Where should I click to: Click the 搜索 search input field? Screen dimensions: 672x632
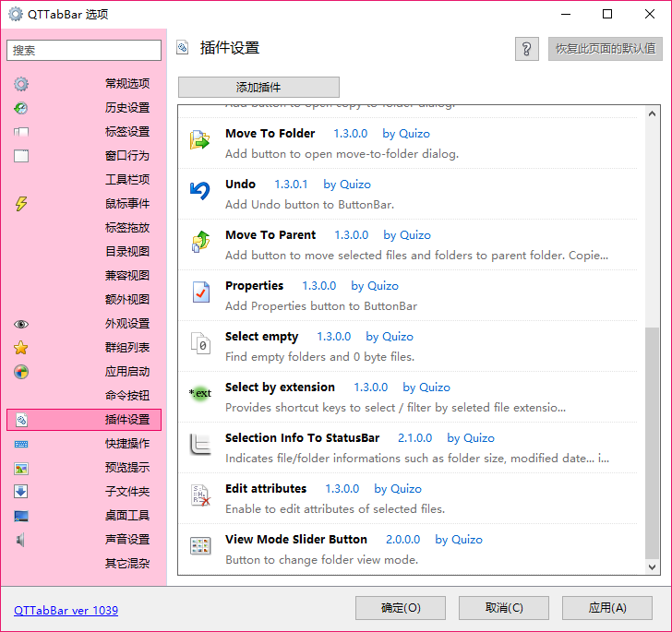[x=84, y=51]
